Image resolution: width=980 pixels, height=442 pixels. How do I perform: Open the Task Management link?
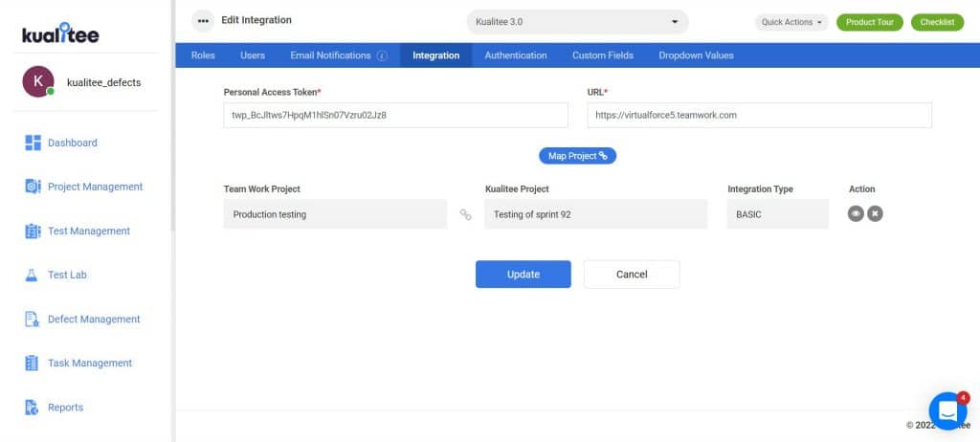pyautogui.click(x=90, y=363)
